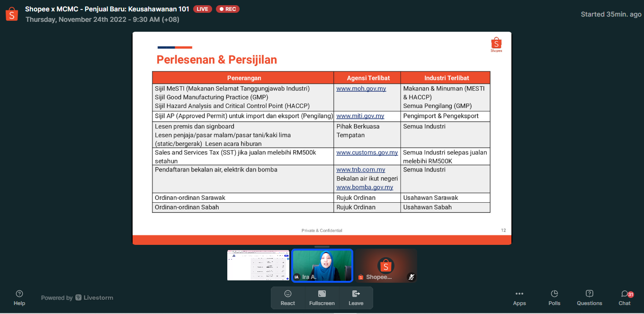
Task: Open the Questions panel
Action: coord(590,298)
